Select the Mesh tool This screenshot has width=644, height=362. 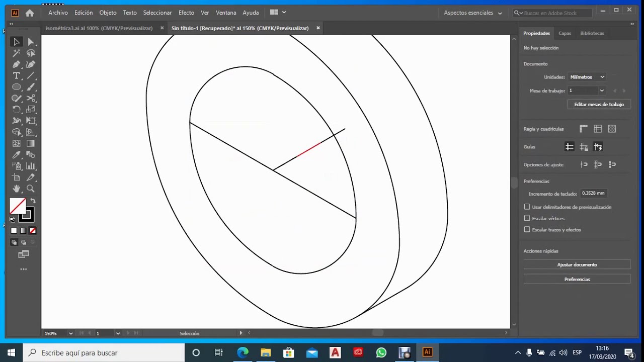pyautogui.click(x=17, y=143)
